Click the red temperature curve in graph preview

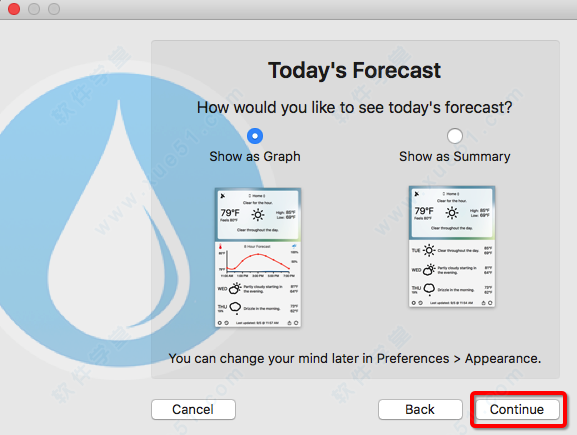(258, 261)
